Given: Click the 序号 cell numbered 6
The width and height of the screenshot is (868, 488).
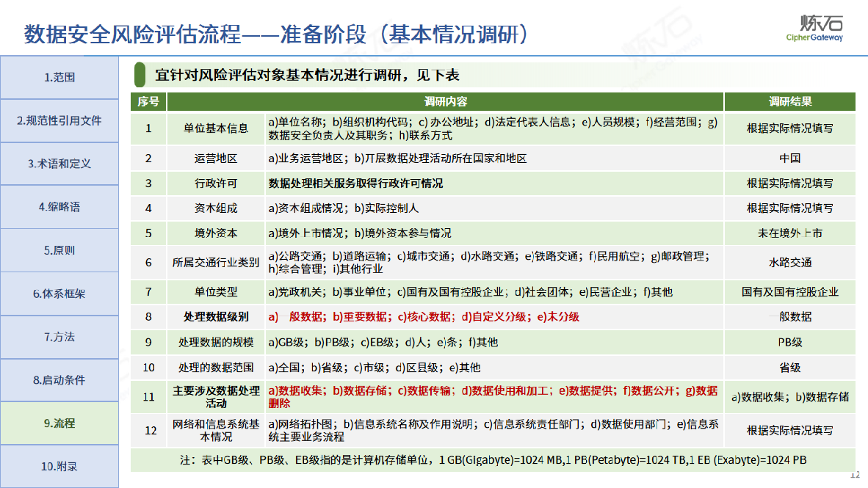Looking at the screenshot, I should [148, 262].
